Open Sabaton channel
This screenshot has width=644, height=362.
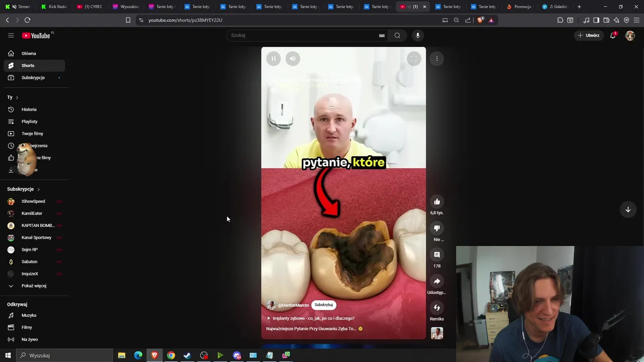(x=34, y=261)
